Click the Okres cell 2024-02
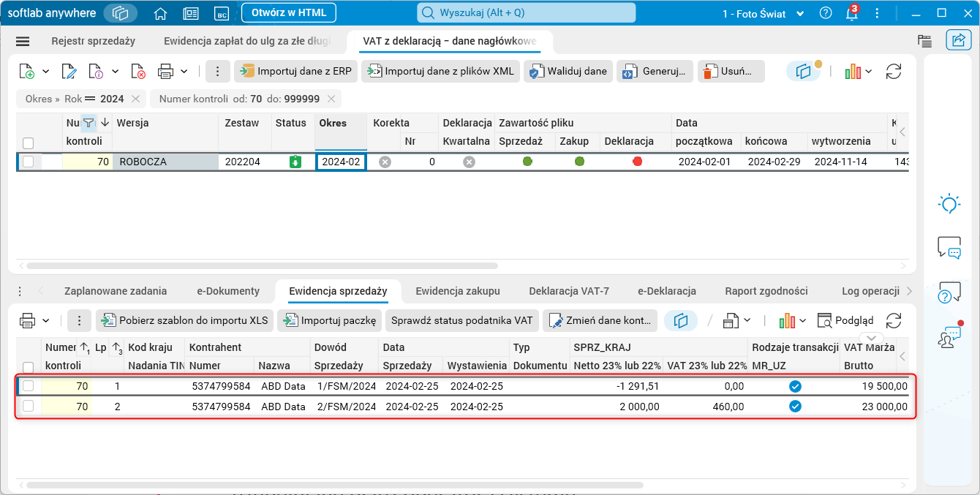Image resolution: width=980 pixels, height=495 pixels. (x=341, y=162)
